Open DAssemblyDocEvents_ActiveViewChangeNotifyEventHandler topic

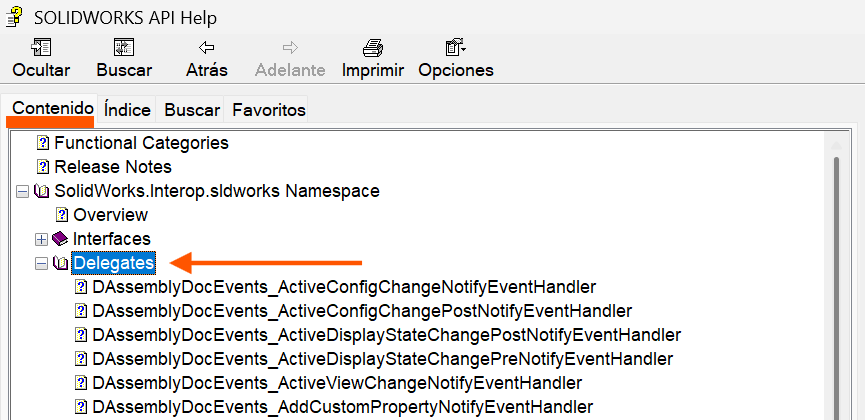337,383
